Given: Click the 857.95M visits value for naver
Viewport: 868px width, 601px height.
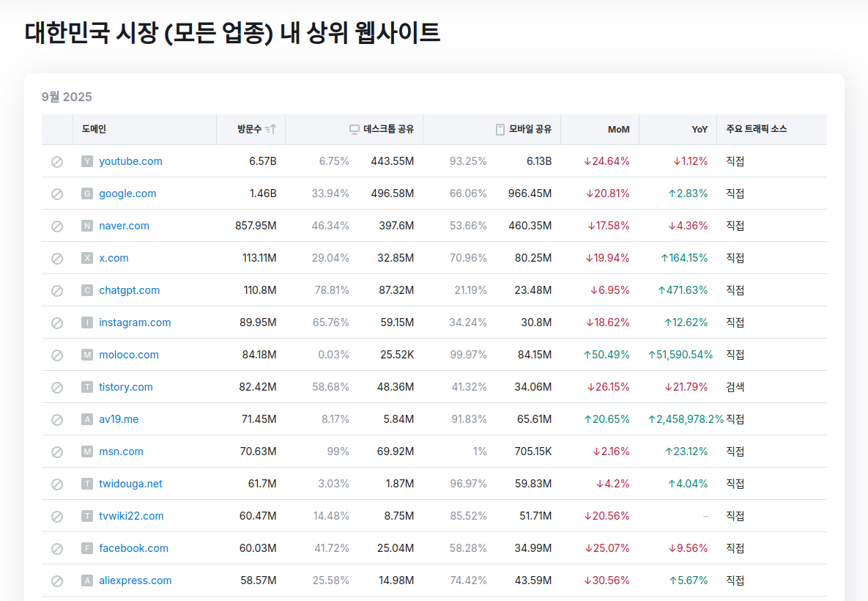Looking at the screenshot, I should pos(256,226).
